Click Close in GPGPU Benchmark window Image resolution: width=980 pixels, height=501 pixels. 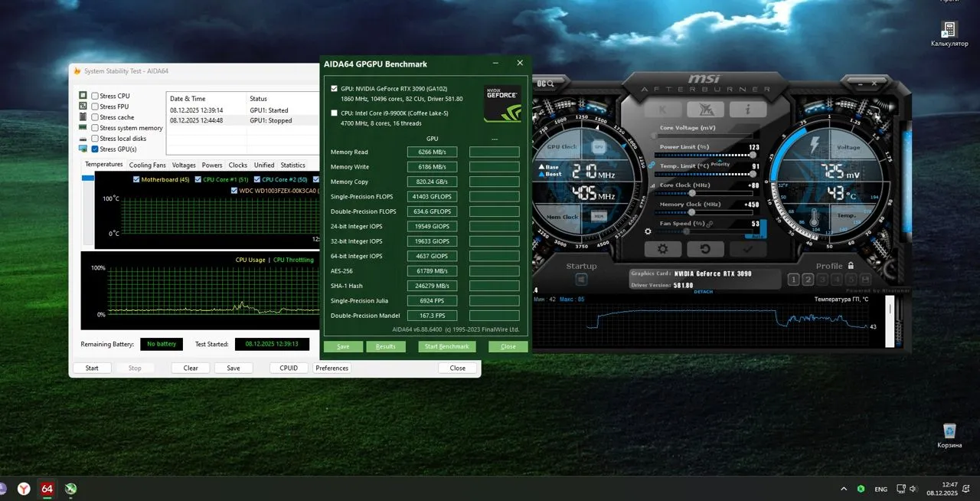click(508, 346)
